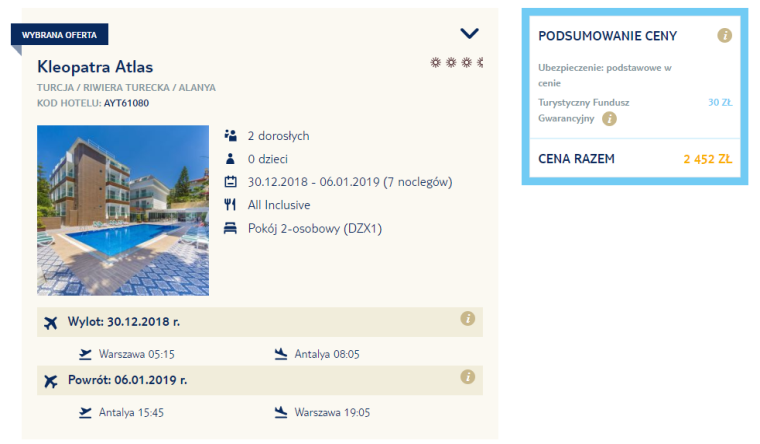Click departure text Antalya 15:45
760x444 pixels.
click(x=131, y=412)
